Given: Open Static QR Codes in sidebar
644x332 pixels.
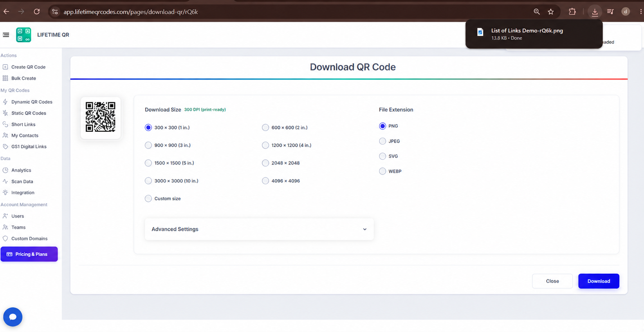Looking at the screenshot, I should pyautogui.click(x=29, y=113).
